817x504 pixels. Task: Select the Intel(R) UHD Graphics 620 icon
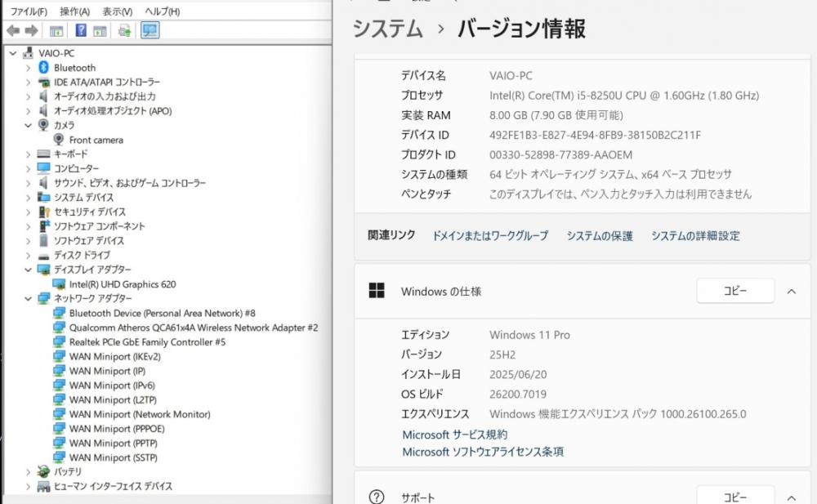tap(60, 284)
